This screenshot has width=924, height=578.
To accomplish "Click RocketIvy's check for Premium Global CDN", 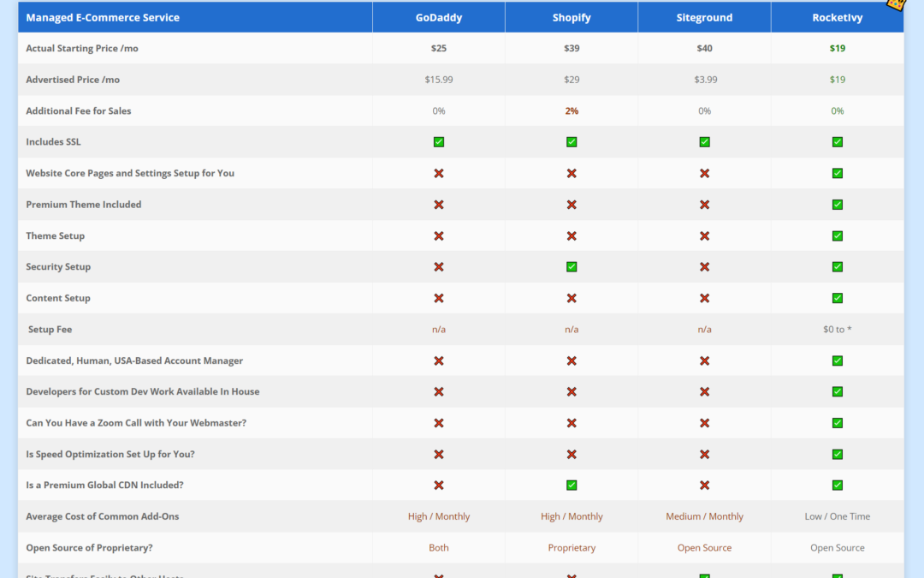I will point(838,485).
